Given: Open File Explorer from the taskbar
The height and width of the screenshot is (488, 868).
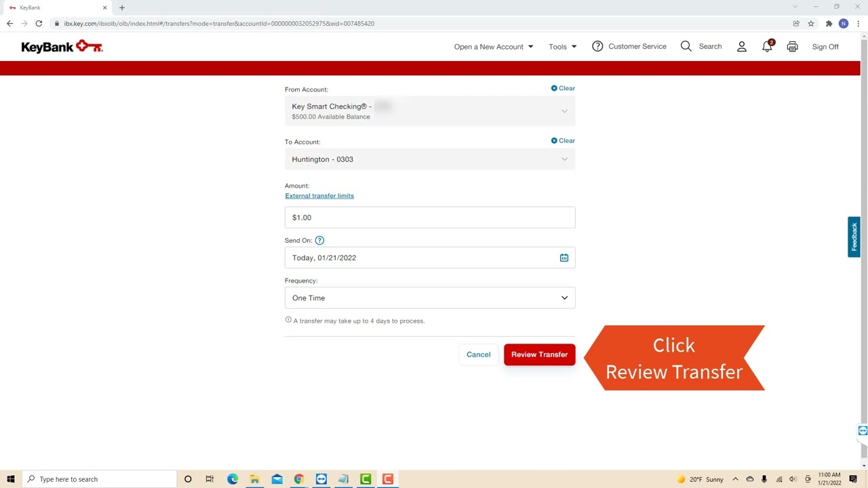Looking at the screenshot, I should click(x=254, y=479).
